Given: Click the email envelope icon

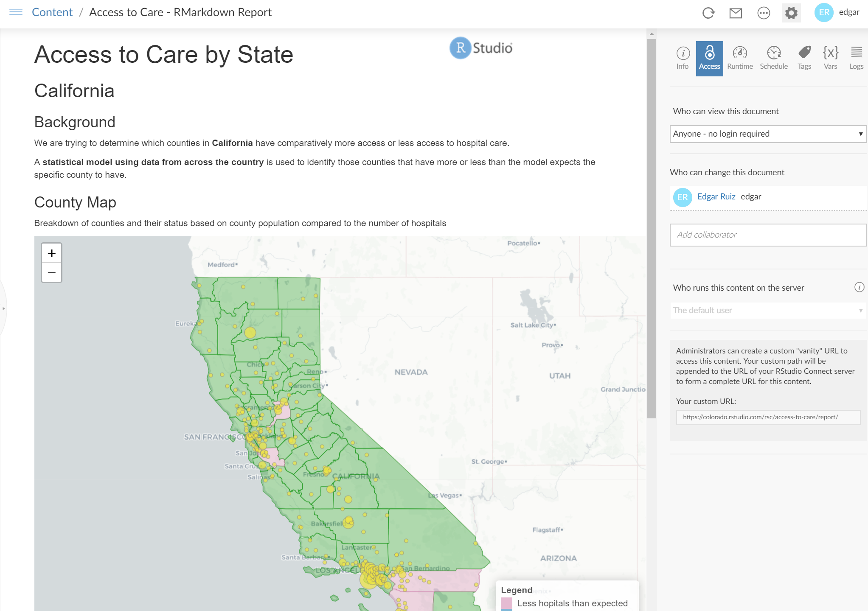Looking at the screenshot, I should pos(736,13).
